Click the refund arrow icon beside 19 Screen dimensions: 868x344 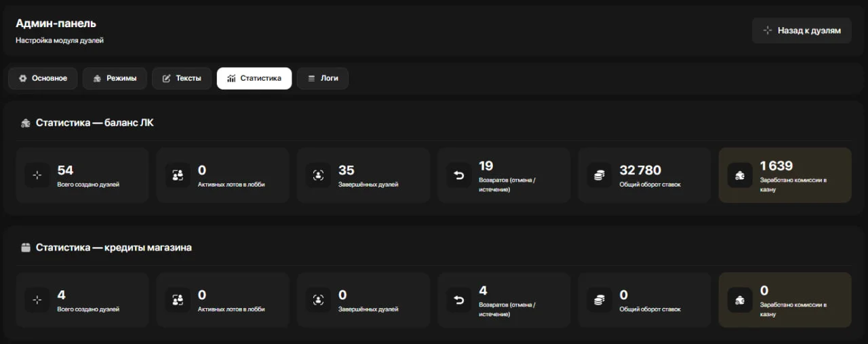(x=458, y=175)
